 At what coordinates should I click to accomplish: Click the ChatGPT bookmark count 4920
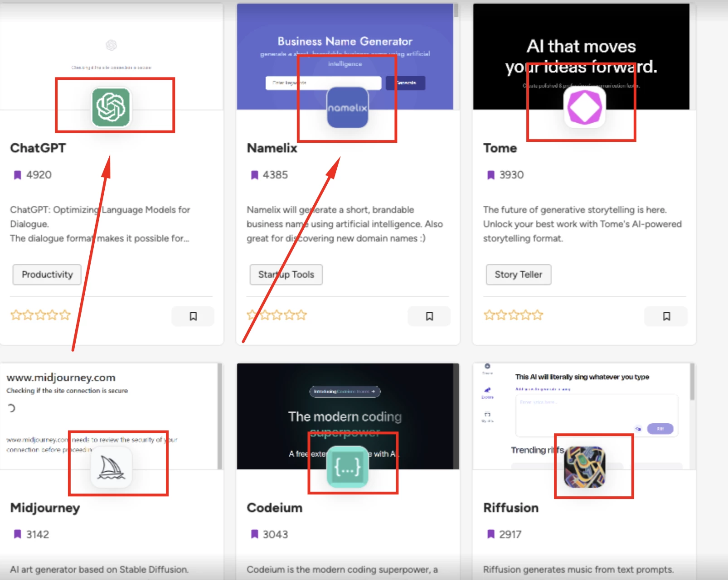39,175
